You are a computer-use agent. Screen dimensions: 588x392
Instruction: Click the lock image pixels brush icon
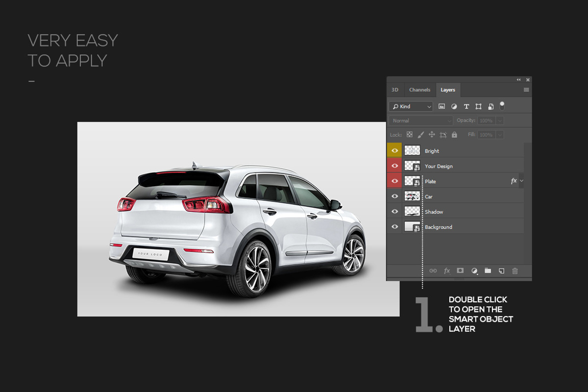tap(420, 134)
